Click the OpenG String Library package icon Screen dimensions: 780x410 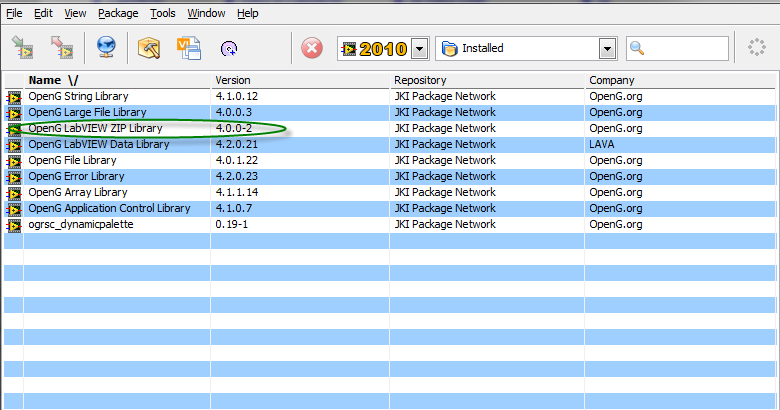click(14, 97)
